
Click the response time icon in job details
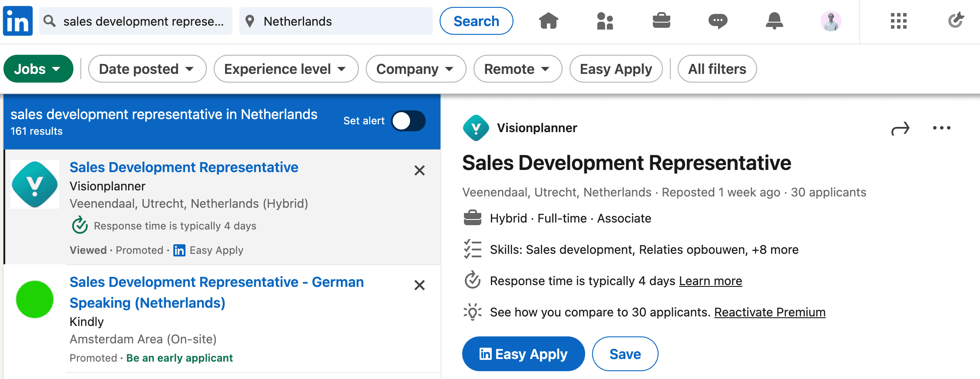(473, 280)
